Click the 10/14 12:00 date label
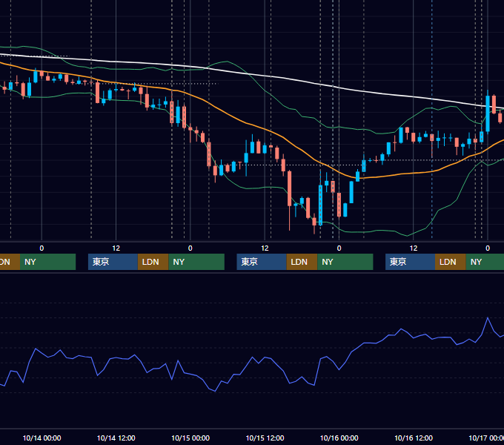 tap(116, 438)
